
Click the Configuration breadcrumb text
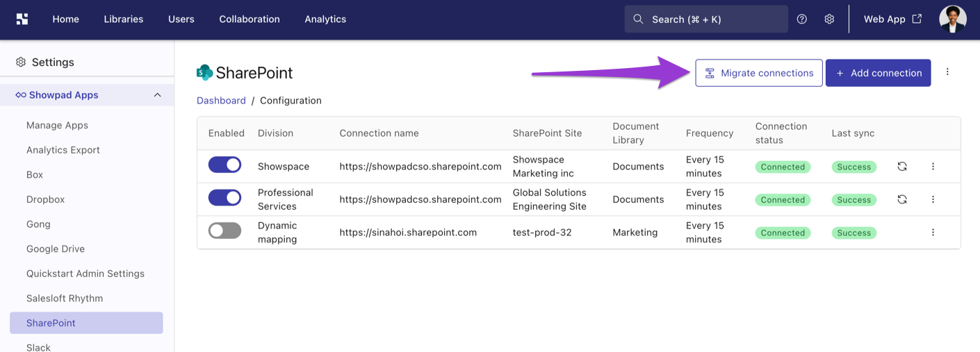291,101
